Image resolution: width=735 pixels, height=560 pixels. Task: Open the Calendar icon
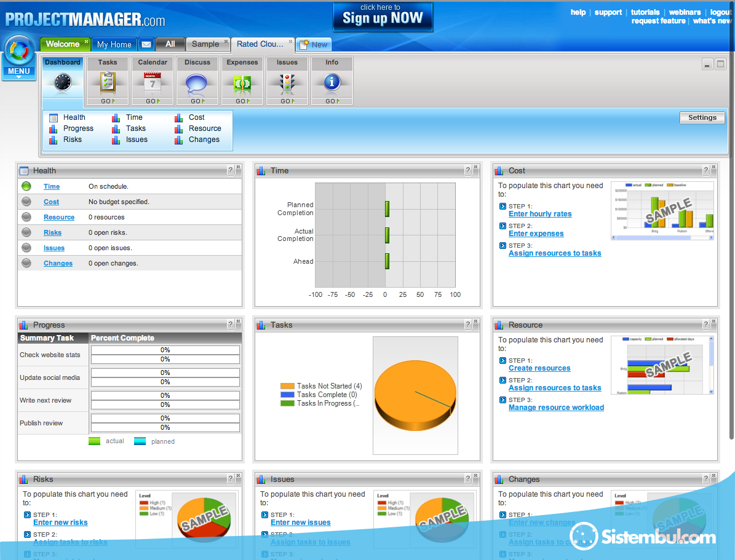[x=152, y=82]
